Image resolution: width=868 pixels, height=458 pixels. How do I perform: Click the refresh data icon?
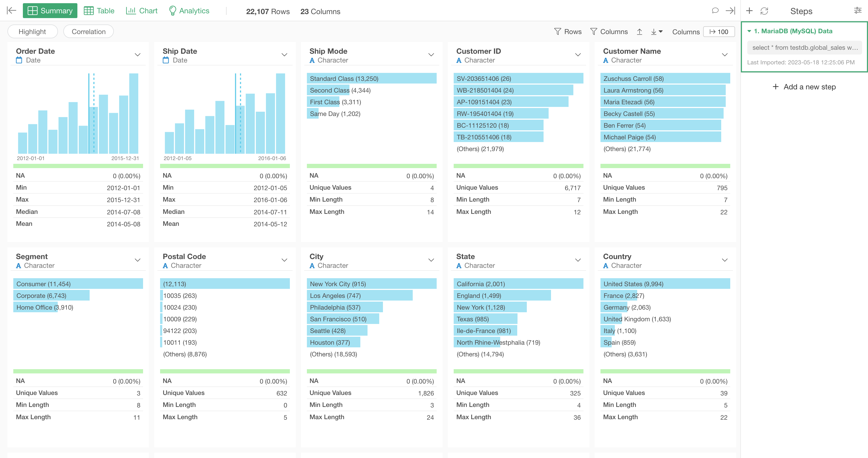pyautogui.click(x=764, y=11)
